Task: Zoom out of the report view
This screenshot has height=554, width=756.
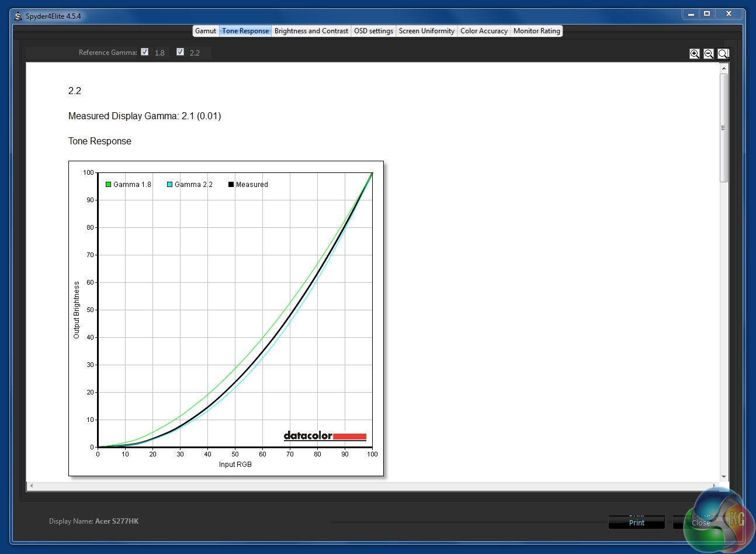Action: coord(709,54)
